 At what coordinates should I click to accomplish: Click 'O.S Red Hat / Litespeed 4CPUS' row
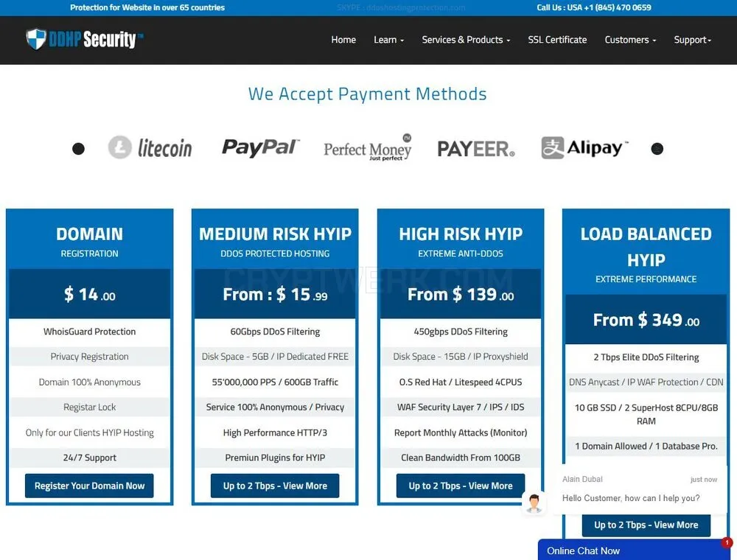(x=461, y=382)
